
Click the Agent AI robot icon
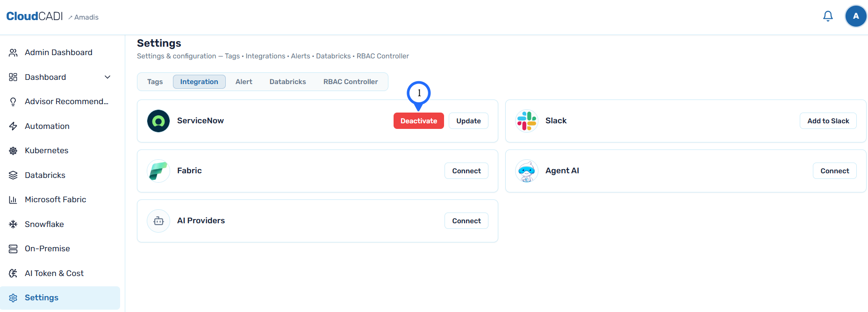click(x=527, y=171)
